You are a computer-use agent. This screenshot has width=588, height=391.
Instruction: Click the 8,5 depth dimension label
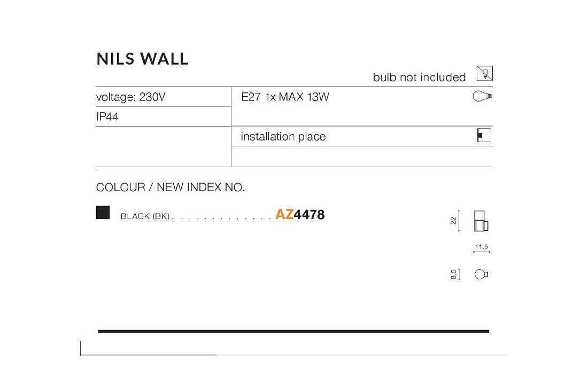[x=453, y=275]
